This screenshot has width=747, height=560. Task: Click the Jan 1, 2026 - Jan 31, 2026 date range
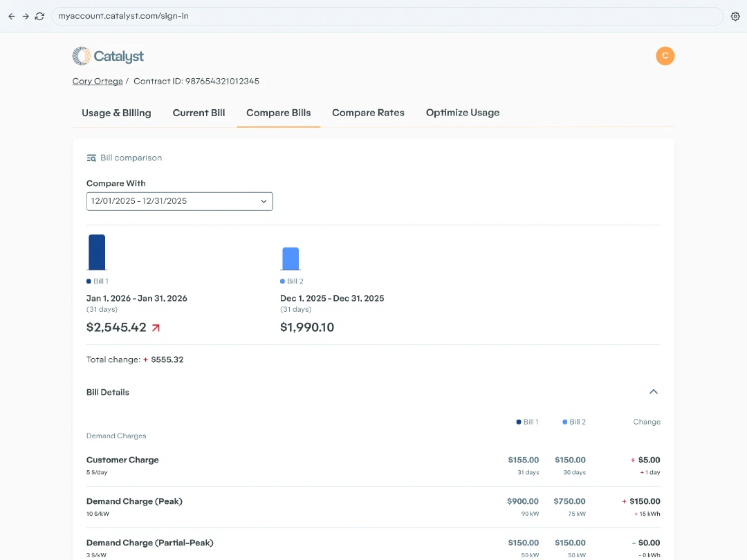click(137, 299)
